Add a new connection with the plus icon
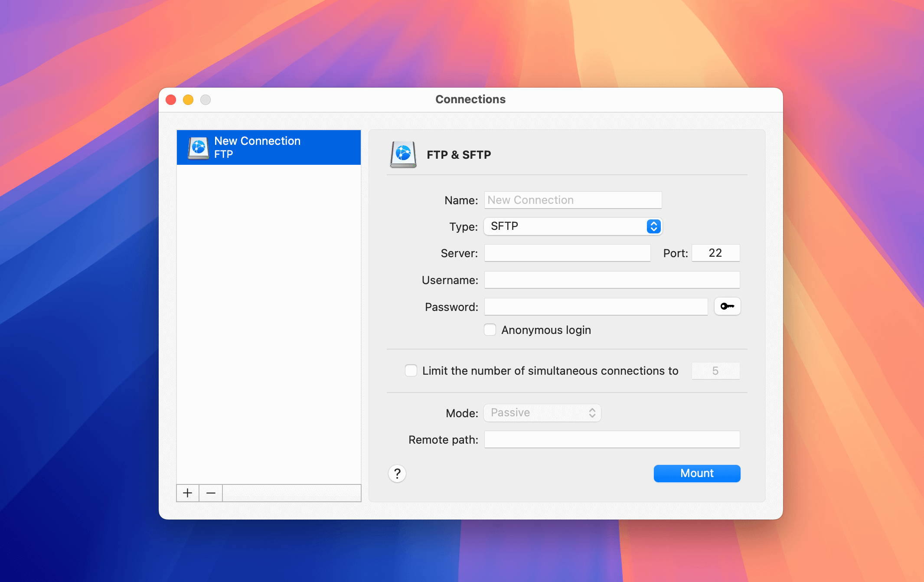Screen dimensions: 924x582 tap(187, 493)
